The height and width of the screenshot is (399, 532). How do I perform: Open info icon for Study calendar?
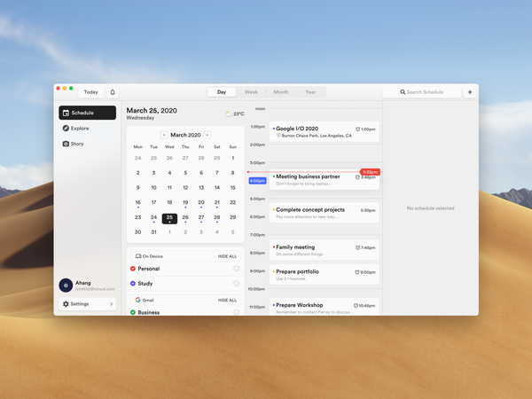pos(237,284)
